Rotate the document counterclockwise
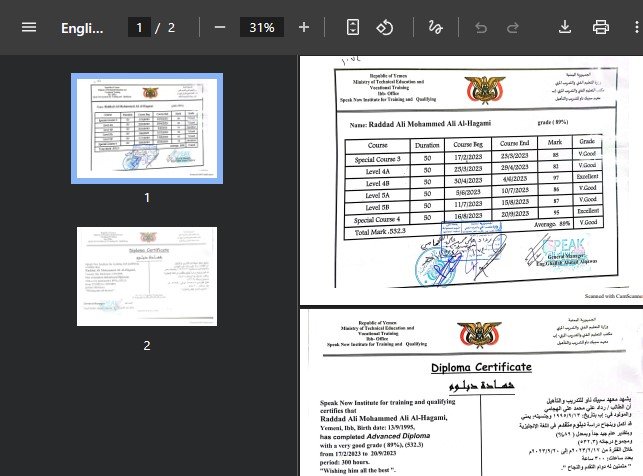643x476 pixels. point(385,27)
